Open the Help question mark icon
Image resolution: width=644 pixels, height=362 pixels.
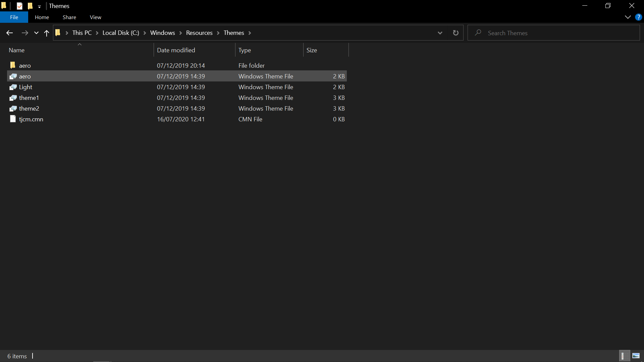[638, 17]
